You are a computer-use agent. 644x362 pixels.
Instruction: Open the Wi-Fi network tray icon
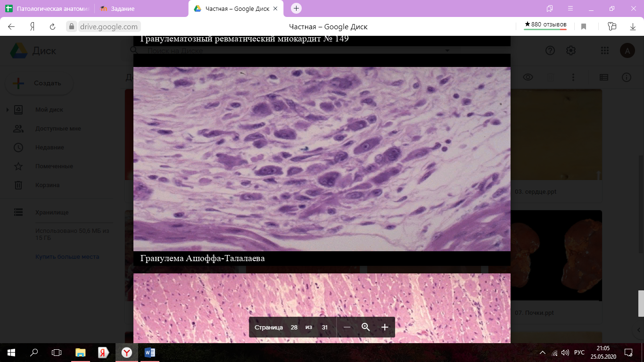[x=555, y=353]
